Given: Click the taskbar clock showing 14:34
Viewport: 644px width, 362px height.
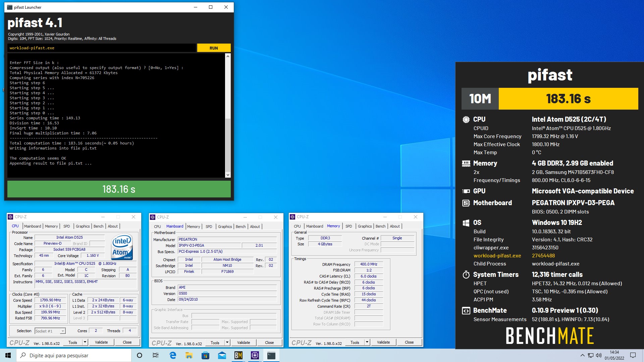Looking at the screenshot, I should click(x=614, y=355).
